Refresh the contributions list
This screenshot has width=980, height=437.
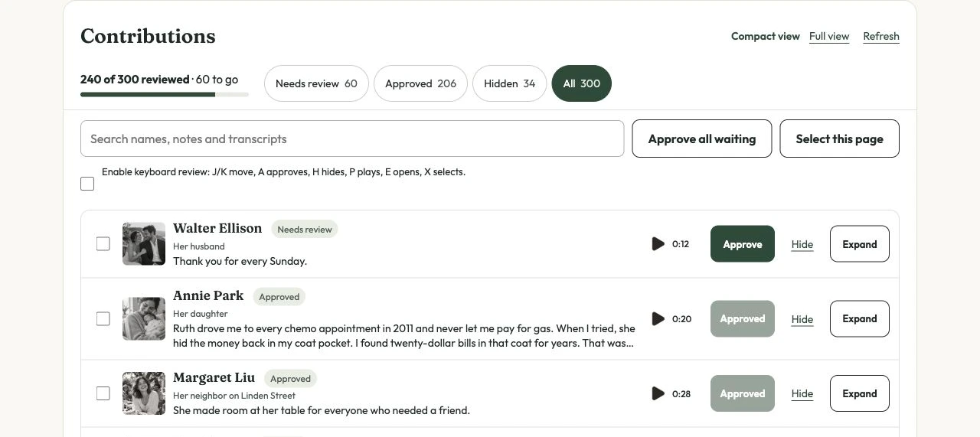[x=881, y=36]
